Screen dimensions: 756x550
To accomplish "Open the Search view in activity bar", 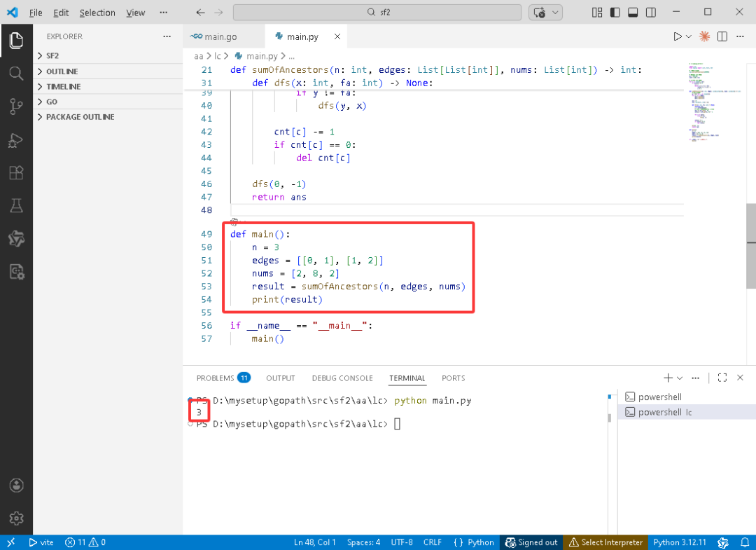I will point(16,74).
